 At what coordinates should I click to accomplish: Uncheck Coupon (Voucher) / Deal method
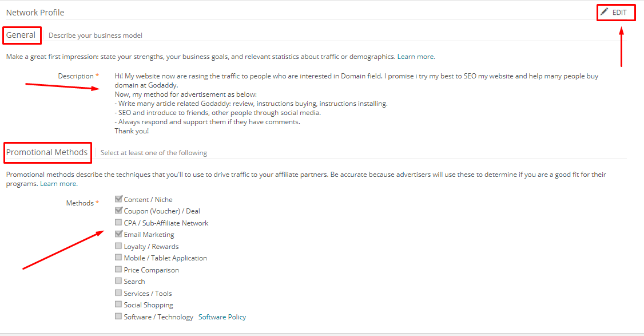coord(118,211)
